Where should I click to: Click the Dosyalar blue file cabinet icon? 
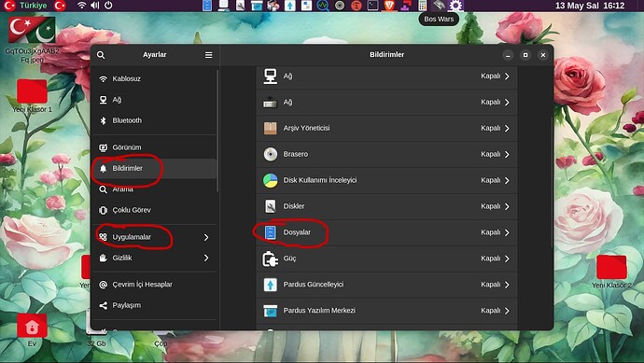coord(271,232)
